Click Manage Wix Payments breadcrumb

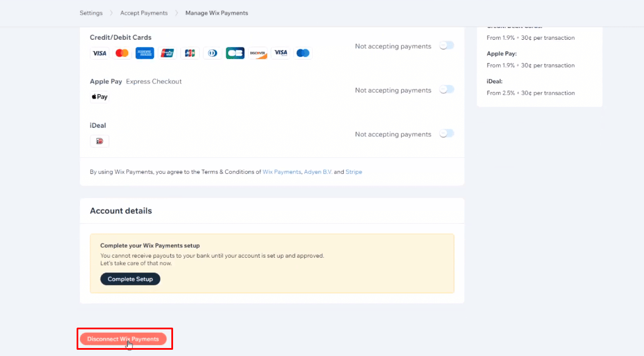coord(216,13)
